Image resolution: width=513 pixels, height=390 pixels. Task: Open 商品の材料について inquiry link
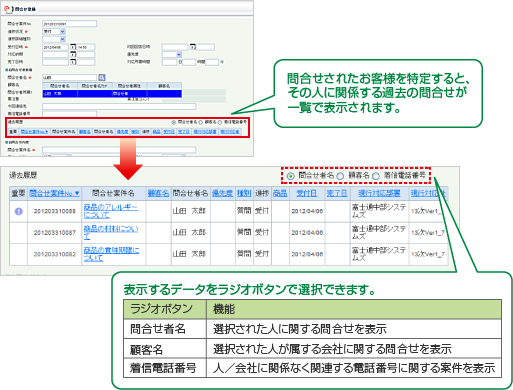110,232
